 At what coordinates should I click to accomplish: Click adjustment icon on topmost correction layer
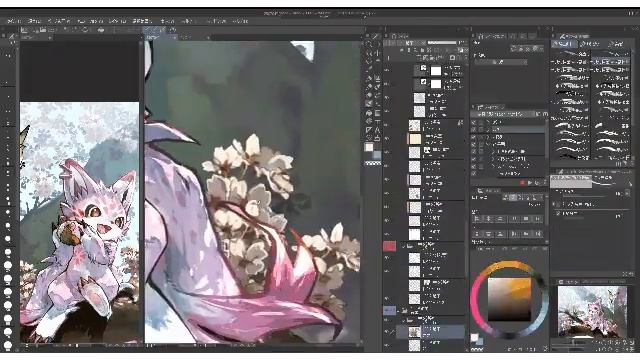click(423, 68)
